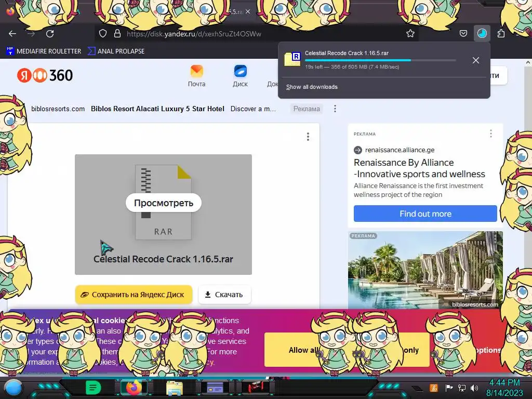Click Show all downloads
The width and height of the screenshot is (532, 399).
tap(312, 87)
